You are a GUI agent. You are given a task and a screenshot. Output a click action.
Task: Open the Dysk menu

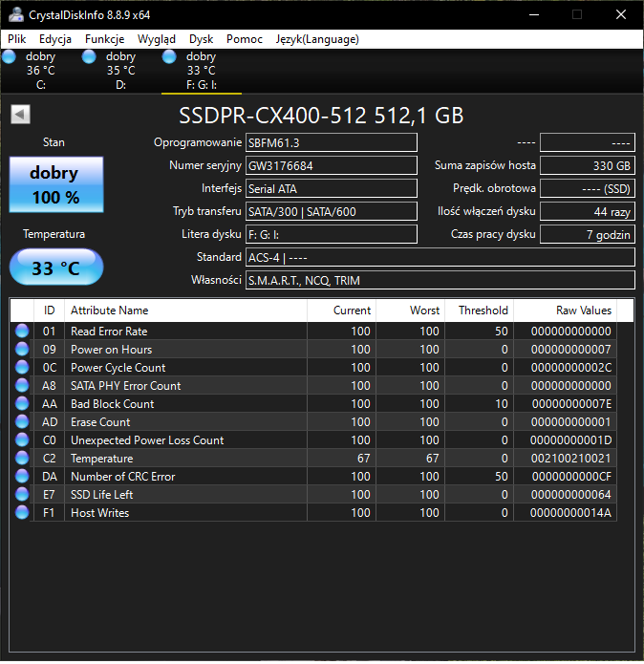tap(201, 39)
